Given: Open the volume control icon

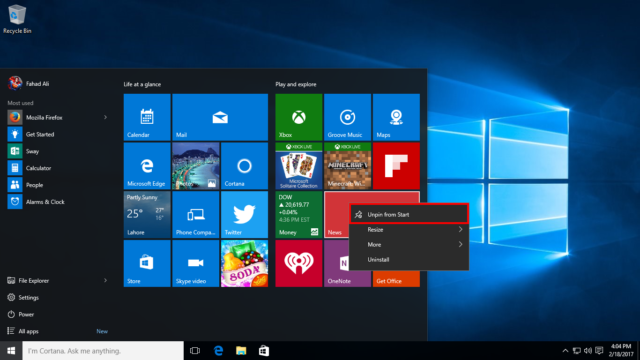Looking at the screenshot, I should click(588, 351).
